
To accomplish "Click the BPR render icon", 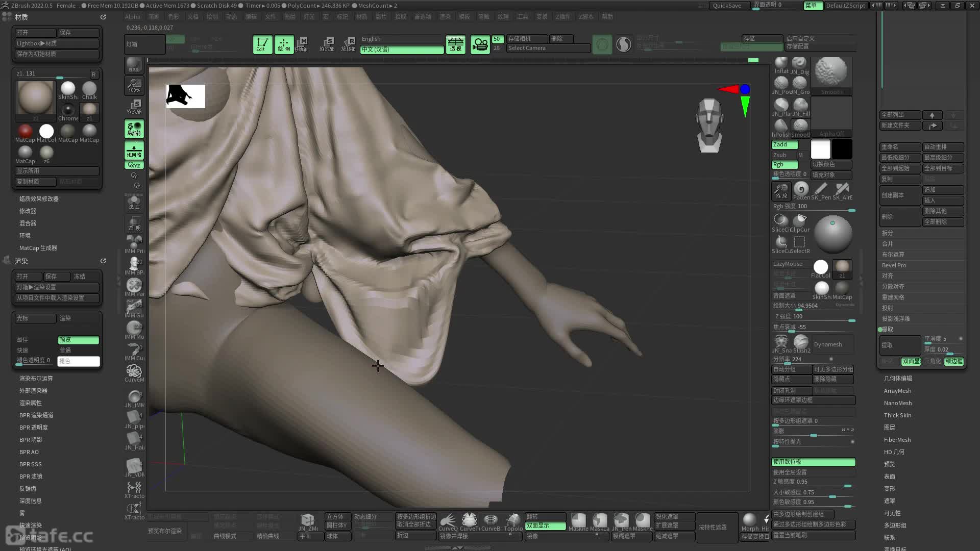I will pyautogui.click(x=134, y=65).
